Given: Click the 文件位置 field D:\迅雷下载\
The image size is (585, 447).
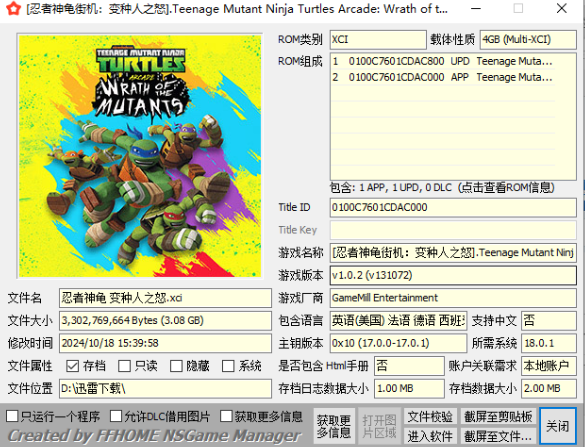Looking at the screenshot, I should 165,389.
